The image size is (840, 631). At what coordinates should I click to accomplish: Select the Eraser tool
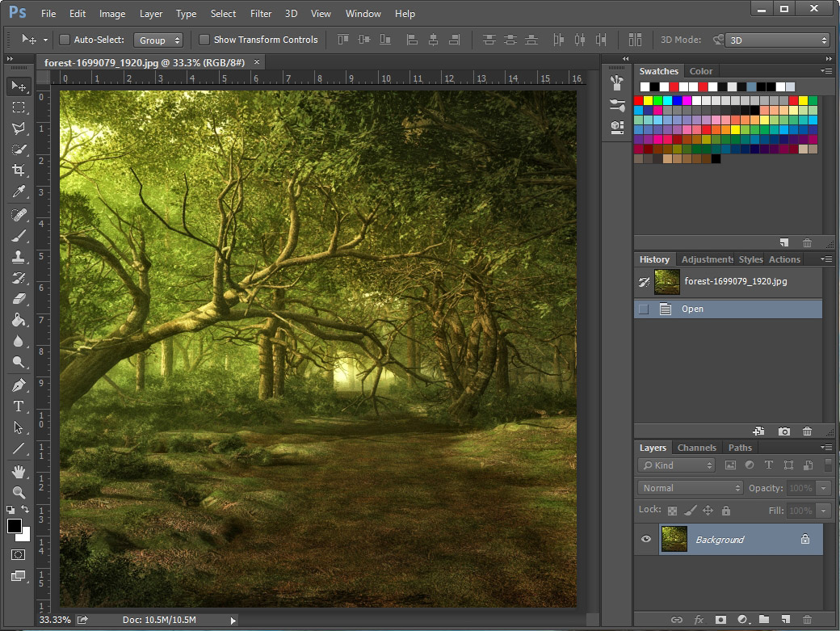click(x=19, y=299)
